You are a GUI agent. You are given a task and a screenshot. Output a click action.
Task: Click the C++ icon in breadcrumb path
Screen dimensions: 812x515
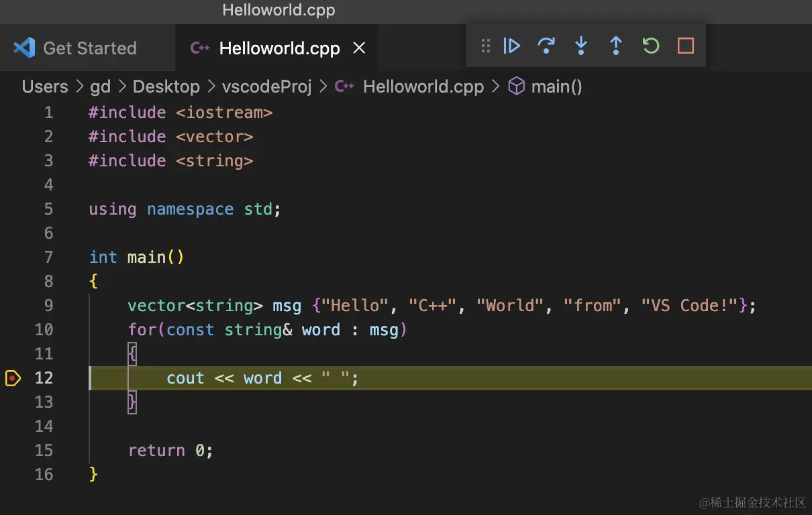(x=344, y=87)
